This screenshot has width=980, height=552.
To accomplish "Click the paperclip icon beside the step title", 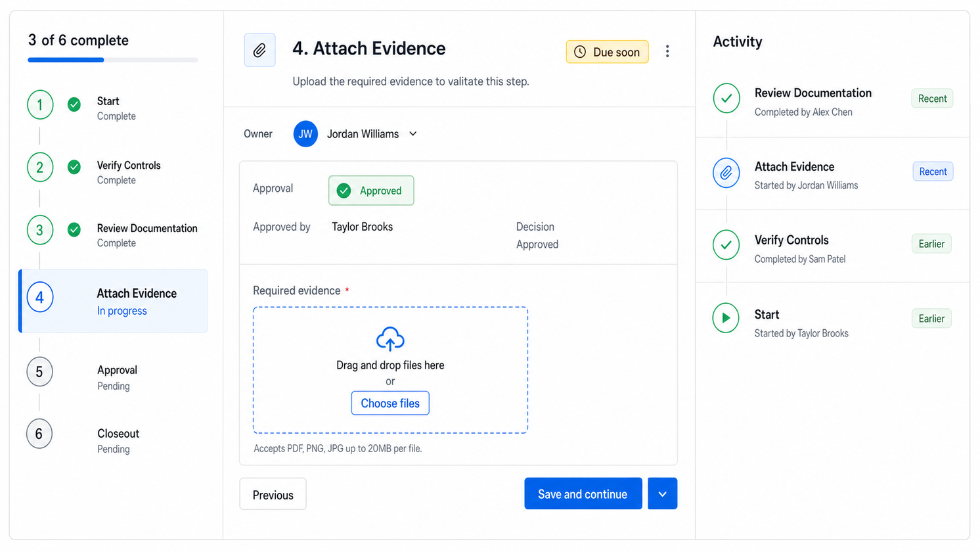I will pos(259,50).
